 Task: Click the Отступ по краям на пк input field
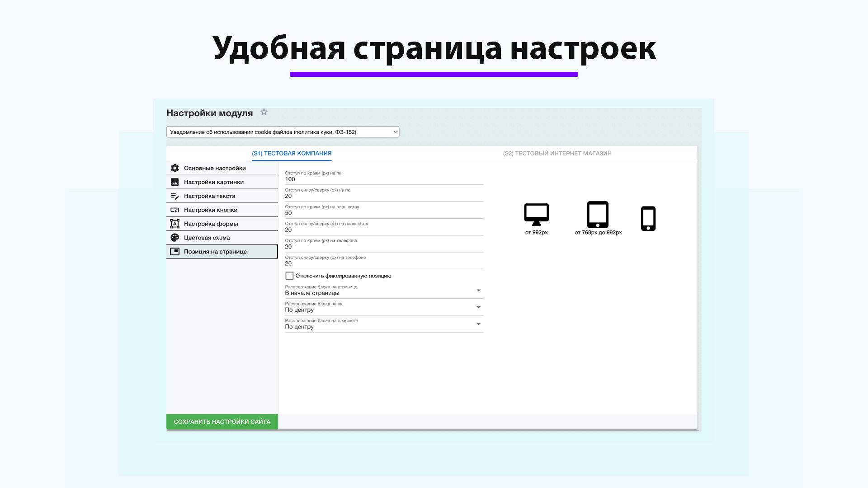click(383, 179)
